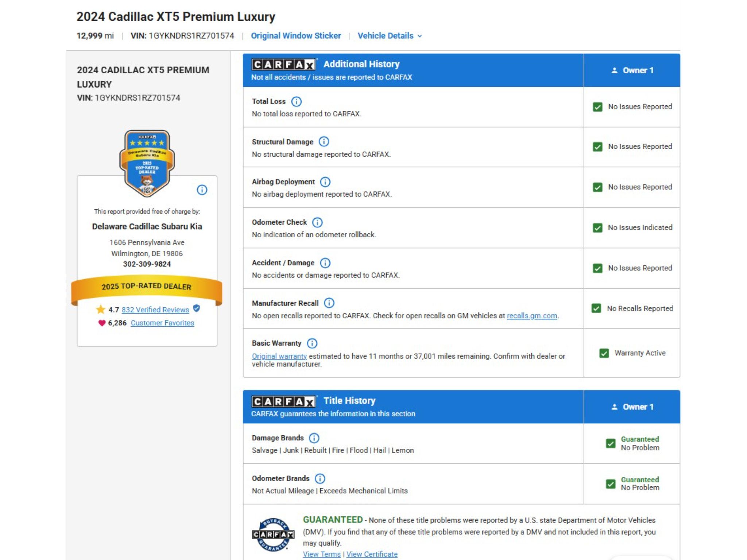This screenshot has width=747, height=560.
Task: Open the Original Window Sticker link
Action: (296, 36)
